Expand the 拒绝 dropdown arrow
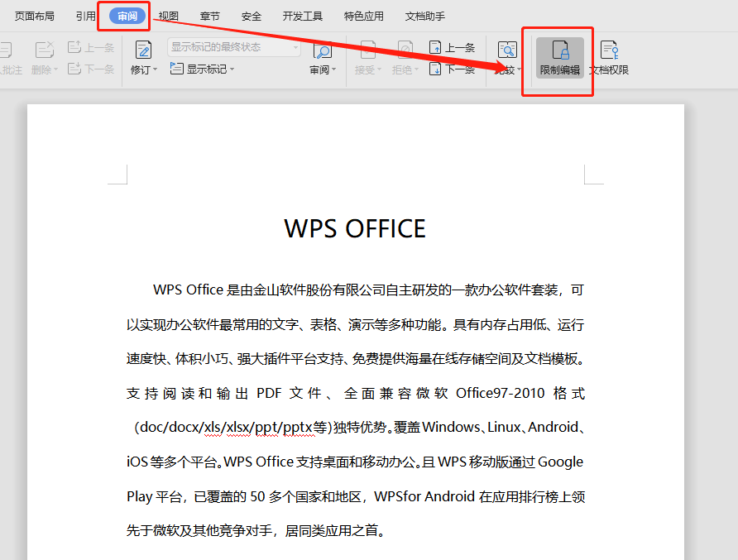 click(x=416, y=69)
